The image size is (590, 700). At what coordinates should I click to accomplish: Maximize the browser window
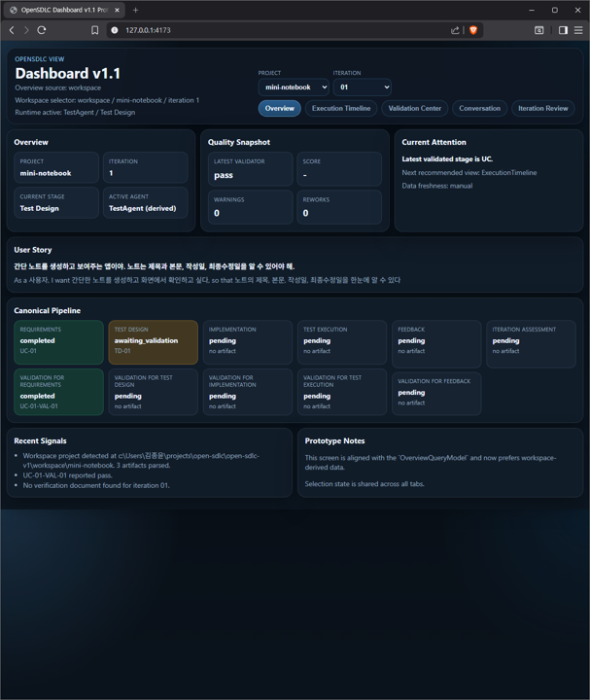555,10
